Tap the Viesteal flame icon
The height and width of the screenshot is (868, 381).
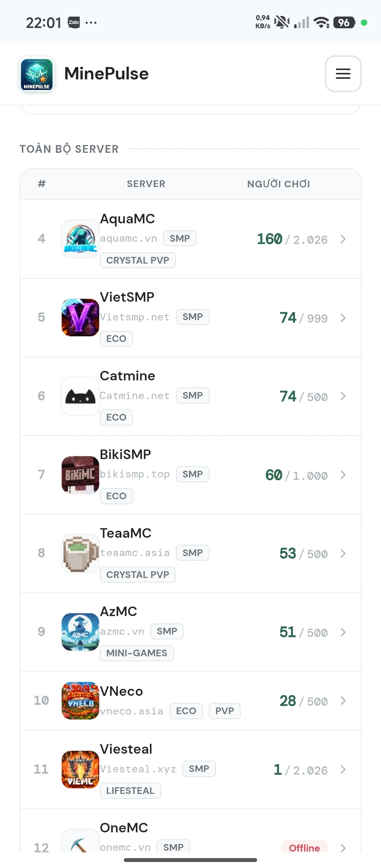80,770
